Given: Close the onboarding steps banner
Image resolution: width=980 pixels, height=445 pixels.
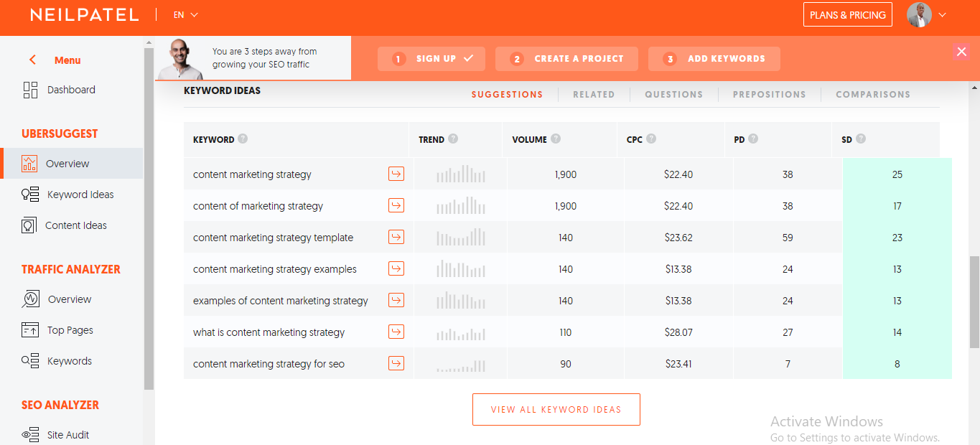Looking at the screenshot, I should (x=961, y=51).
